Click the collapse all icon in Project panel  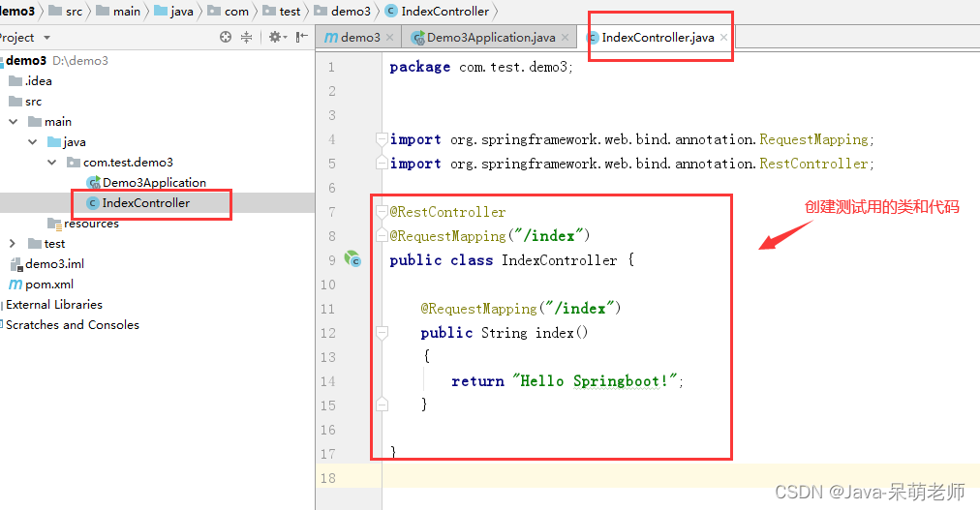point(247,37)
